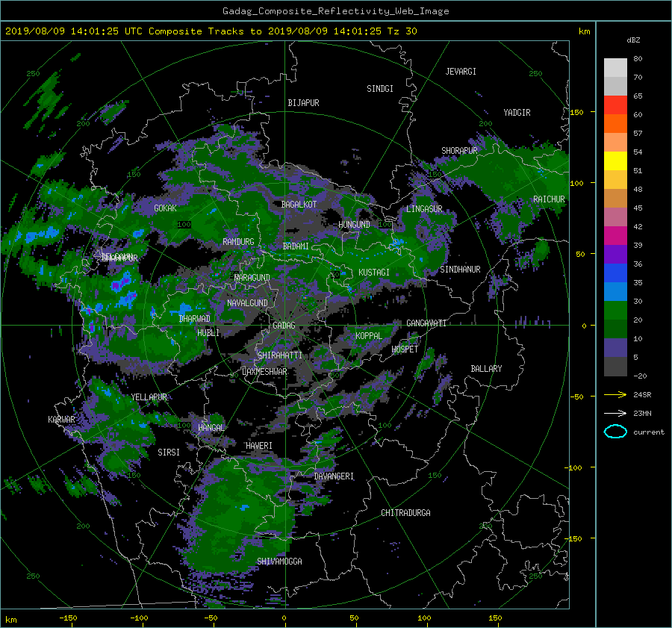The width and height of the screenshot is (672, 628).
Task: Click the 'Tz 30' text in header
Action: [x=402, y=31]
